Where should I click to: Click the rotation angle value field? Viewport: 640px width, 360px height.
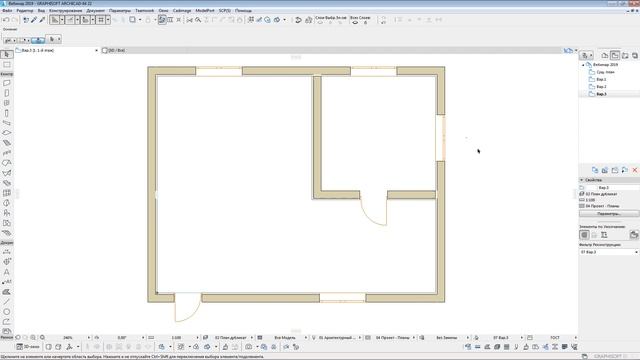click(x=121, y=338)
